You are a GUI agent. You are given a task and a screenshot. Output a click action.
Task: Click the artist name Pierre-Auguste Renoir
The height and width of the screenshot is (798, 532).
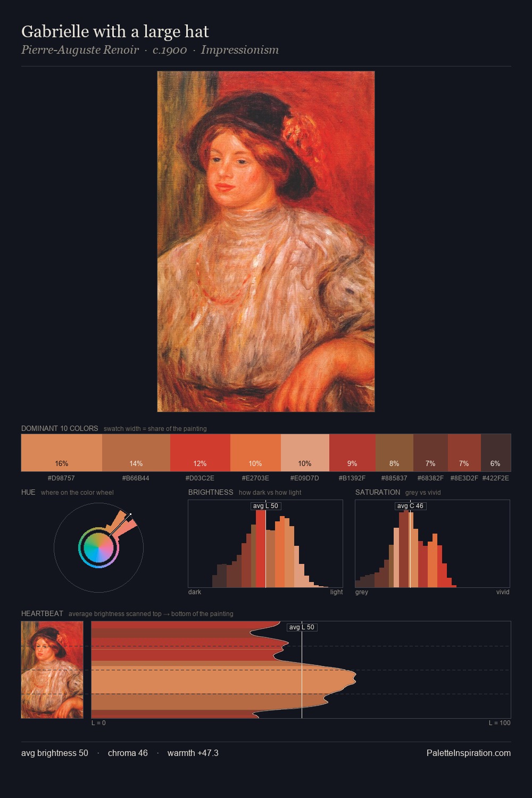click(x=80, y=50)
